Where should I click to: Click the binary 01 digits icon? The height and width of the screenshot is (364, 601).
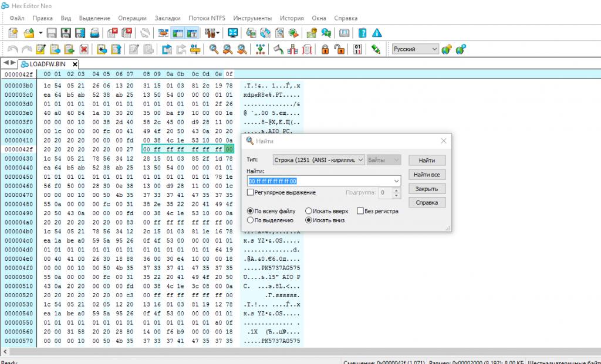(357, 49)
